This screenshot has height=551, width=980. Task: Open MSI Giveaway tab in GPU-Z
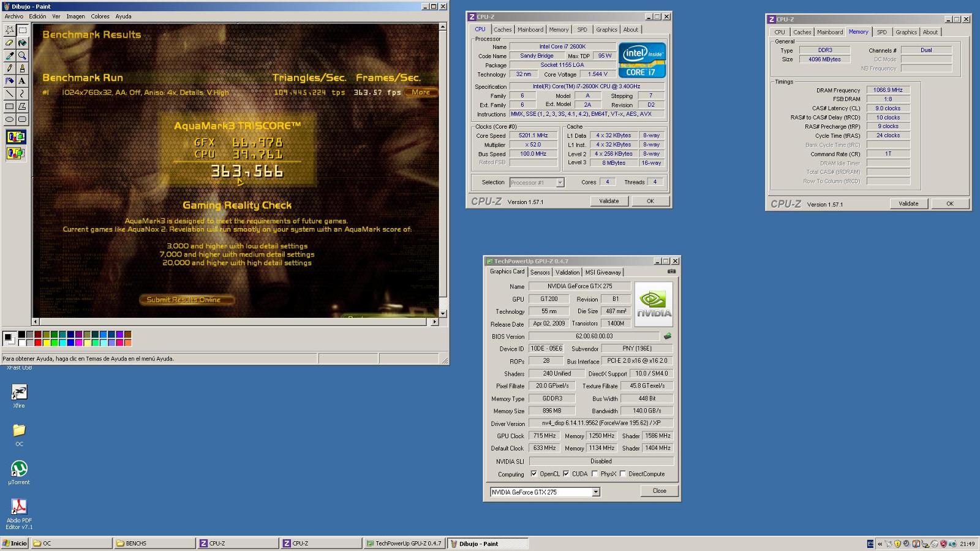coord(603,272)
